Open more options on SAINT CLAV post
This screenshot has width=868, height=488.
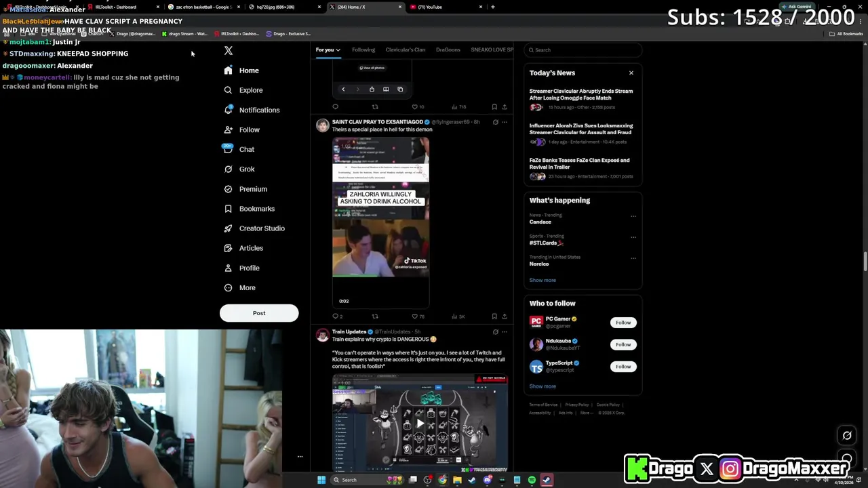coord(505,122)
